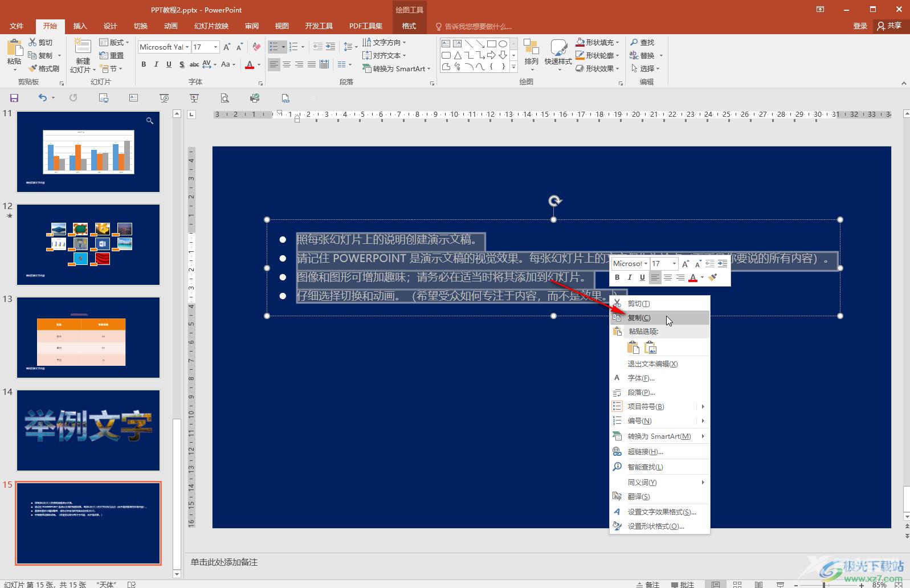Click the notes area 单击此处添加备注
910x588 pixels.
click(x=224, y=562)
